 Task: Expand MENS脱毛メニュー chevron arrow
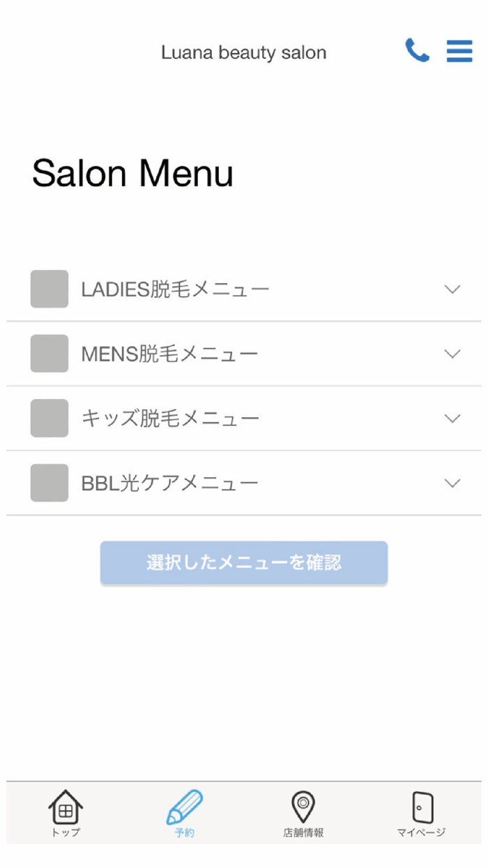coord(452,354)
